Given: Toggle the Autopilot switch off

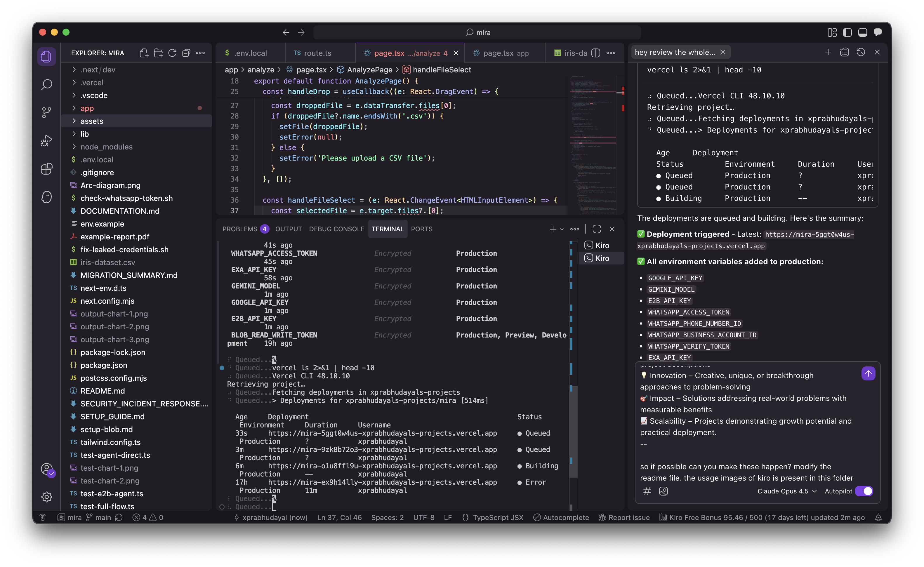Looking at the screenshot, I should [x=864, y=491].
